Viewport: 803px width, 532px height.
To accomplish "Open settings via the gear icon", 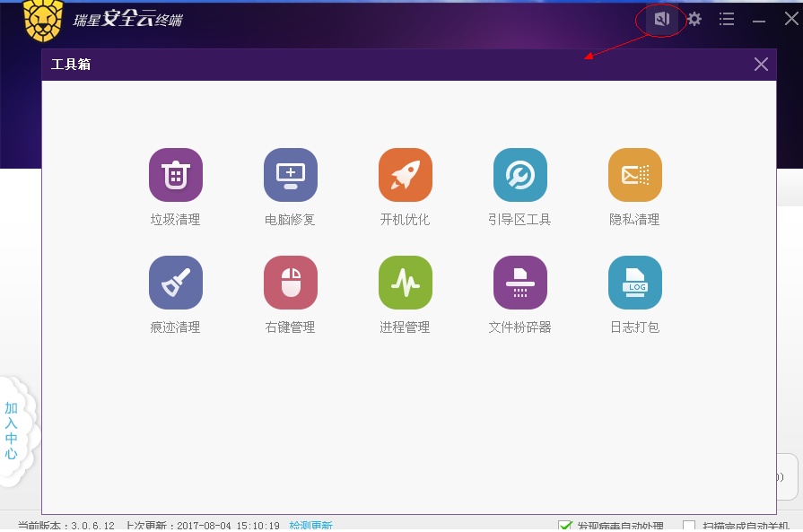I will (x=694, y=20).
